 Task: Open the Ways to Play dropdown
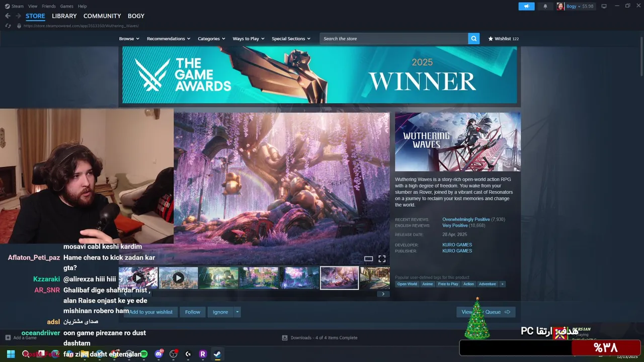pos(249,39)
